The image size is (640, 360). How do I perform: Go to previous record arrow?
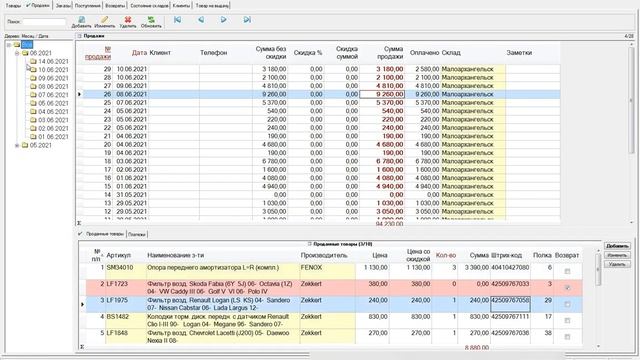(201, 20)
